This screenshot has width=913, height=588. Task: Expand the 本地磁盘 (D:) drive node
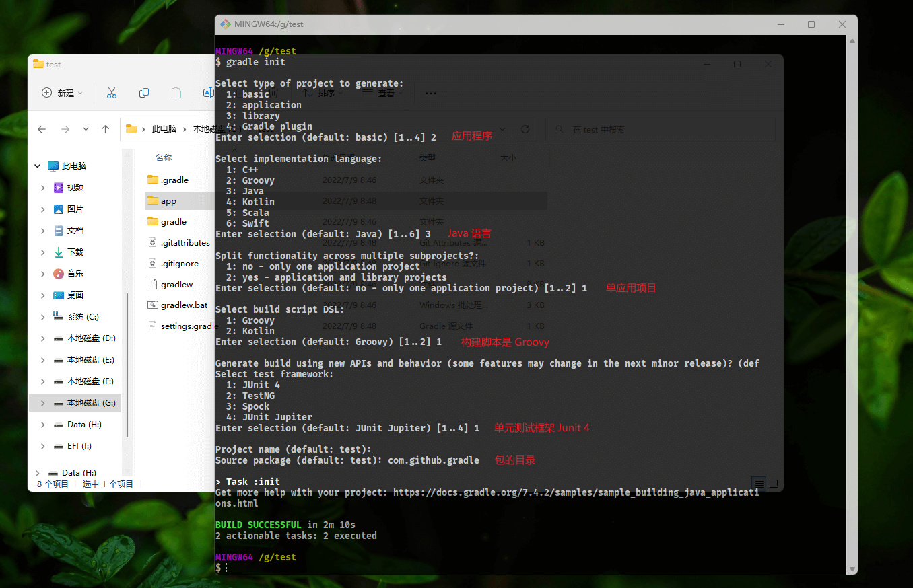(x=43, y=338)
